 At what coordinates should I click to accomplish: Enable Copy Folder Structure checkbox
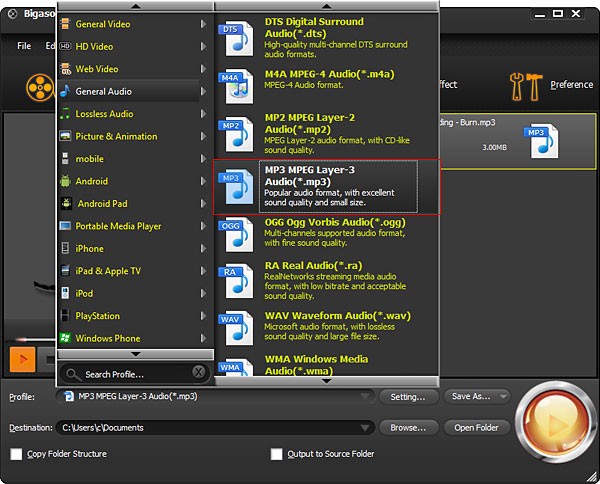(x=16, y=454)
